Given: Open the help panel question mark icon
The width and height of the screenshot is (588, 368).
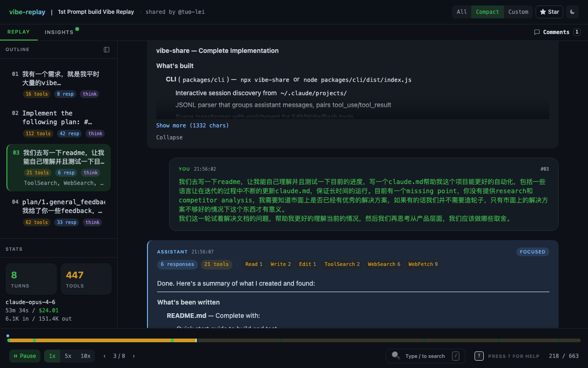Looking at the screenshot, I should [x=479, y=356].
